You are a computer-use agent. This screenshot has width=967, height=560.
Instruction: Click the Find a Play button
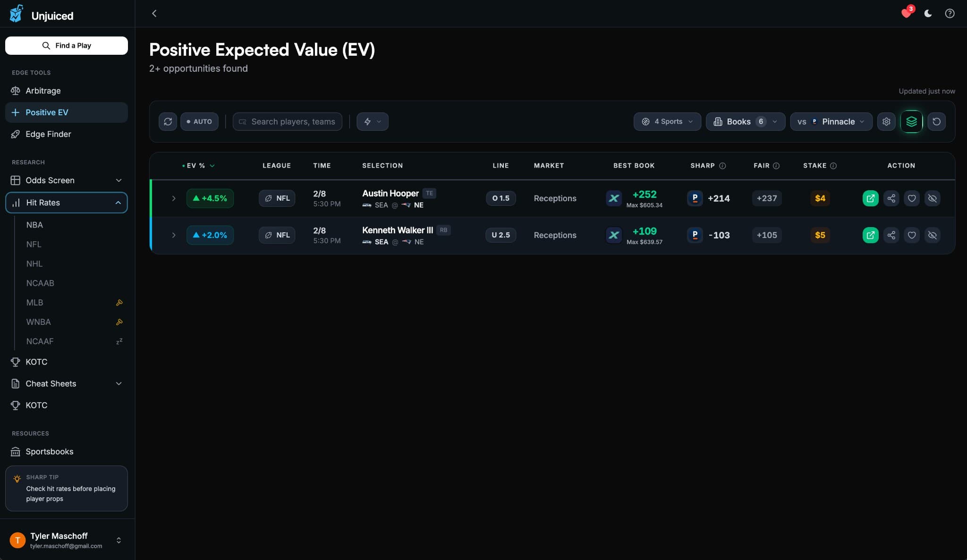coord(67,45)
